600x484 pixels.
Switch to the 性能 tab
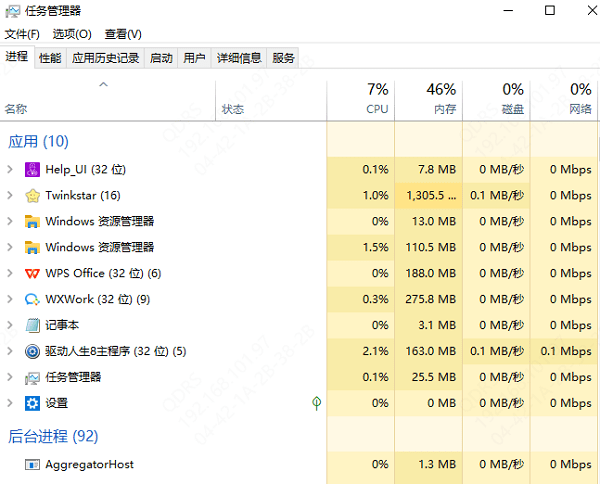click(x=50, y=58)
